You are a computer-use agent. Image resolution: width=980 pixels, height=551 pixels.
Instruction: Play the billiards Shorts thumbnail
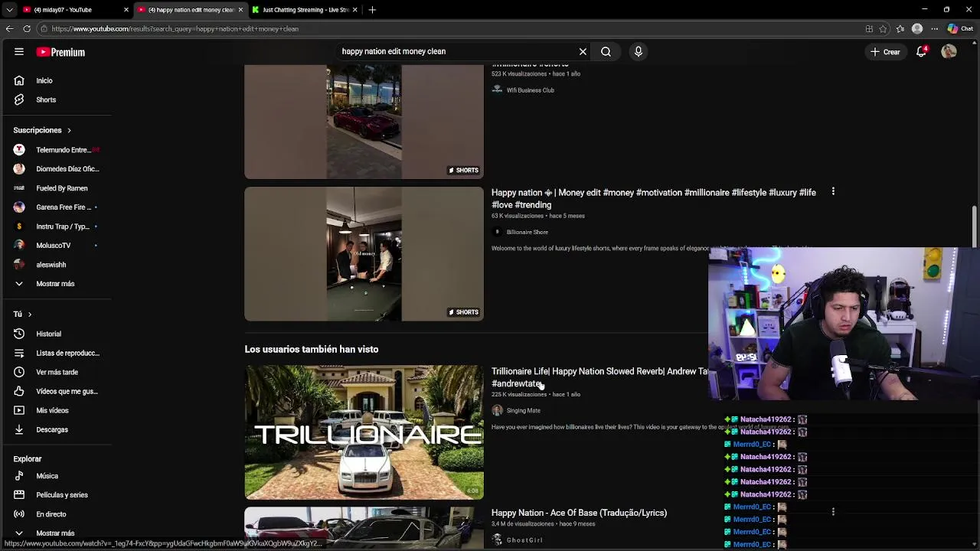coord(364,254)
